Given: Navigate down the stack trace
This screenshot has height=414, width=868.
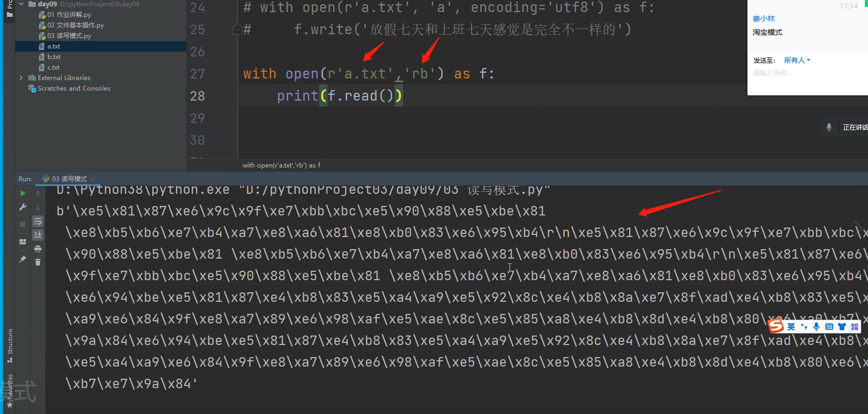Looking at the screenshot, I should pyautogui.click(x=38, y=208).
